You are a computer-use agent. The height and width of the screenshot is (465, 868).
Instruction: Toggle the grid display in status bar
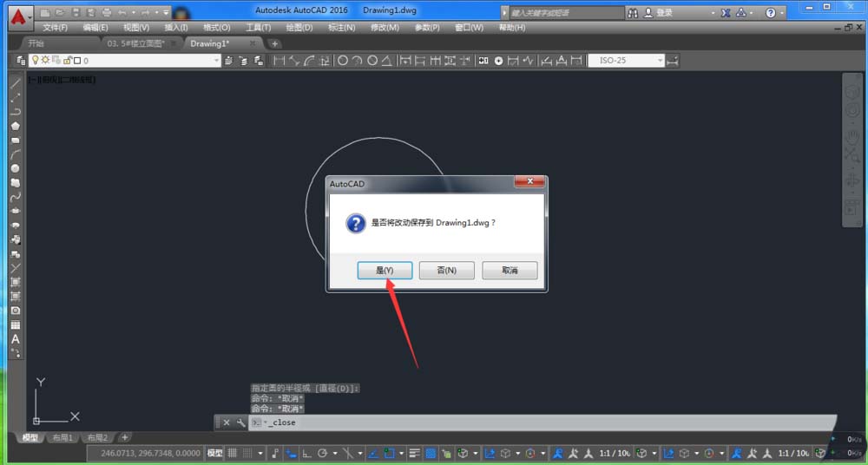(x=233, y=454)
